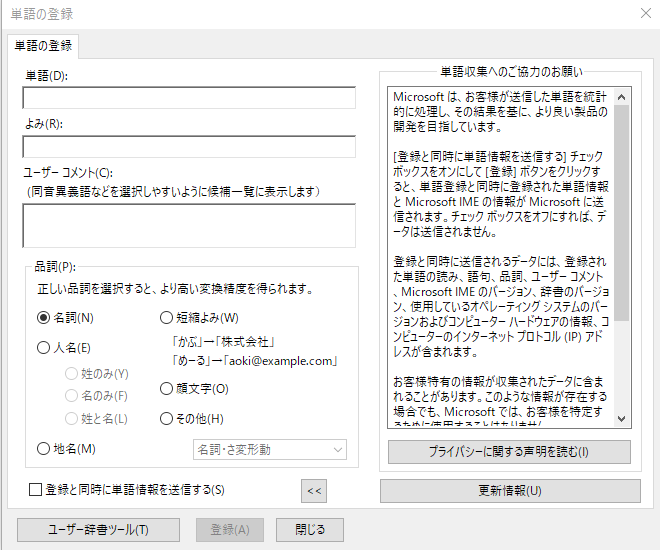Open ユーザー辞書ツール(T)
The width and height of the screenshot is (660, 550).
[98, 529]
